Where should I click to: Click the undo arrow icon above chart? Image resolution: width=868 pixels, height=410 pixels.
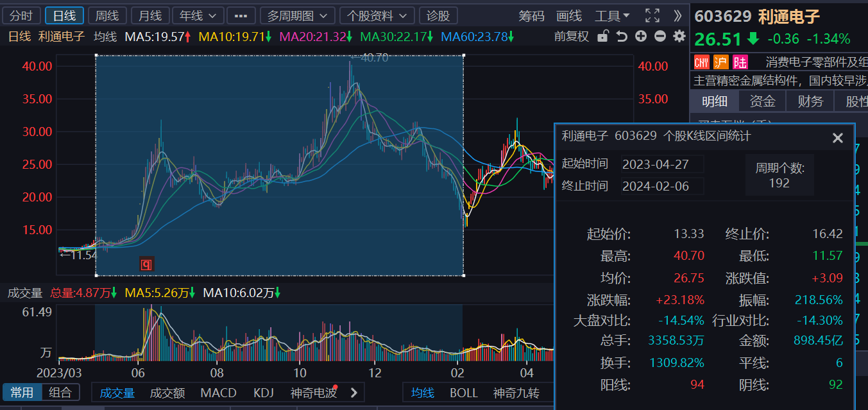pos(621,37)
